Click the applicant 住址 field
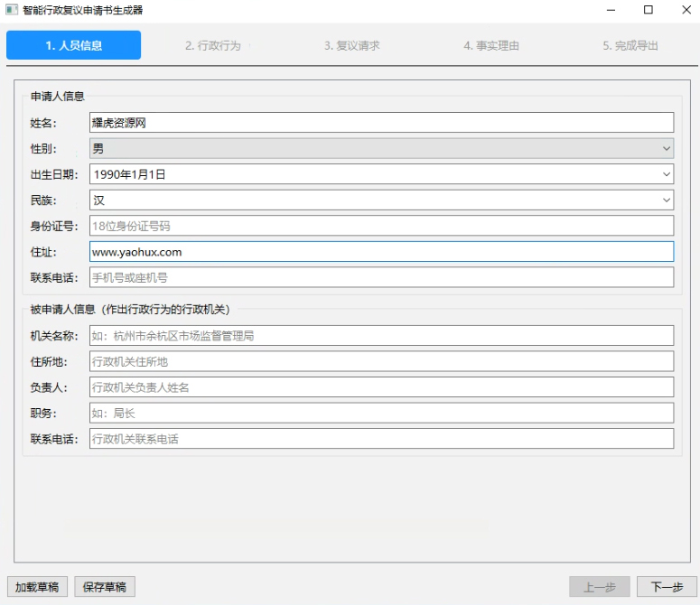700x605 pixels. tap(380, 252)
